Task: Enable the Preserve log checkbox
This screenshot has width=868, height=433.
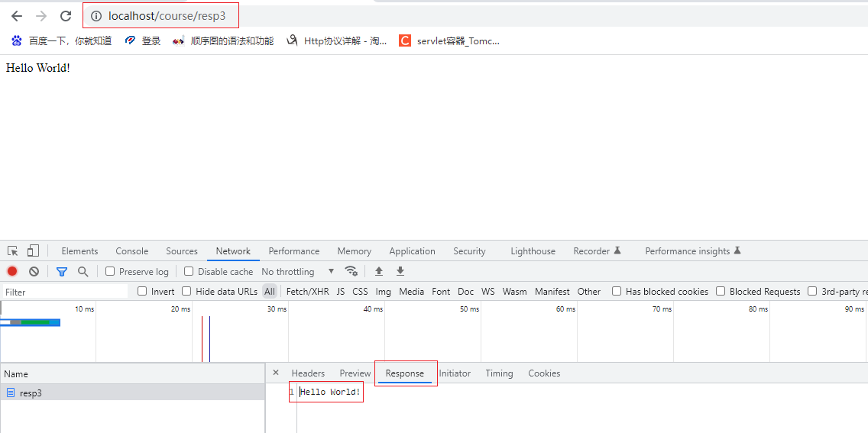Action: click(110, 271)
